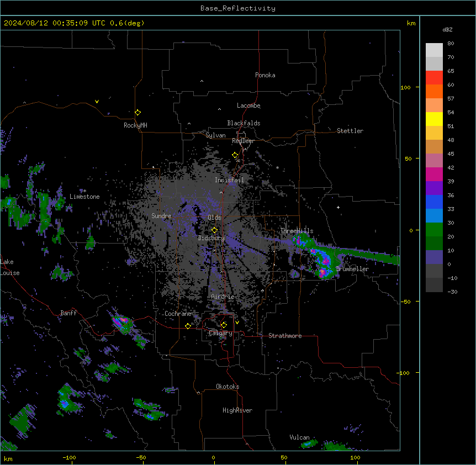Viewport: 476px width, 465px height.
Task: Click the Stettler city label
Action: [350, 131]
